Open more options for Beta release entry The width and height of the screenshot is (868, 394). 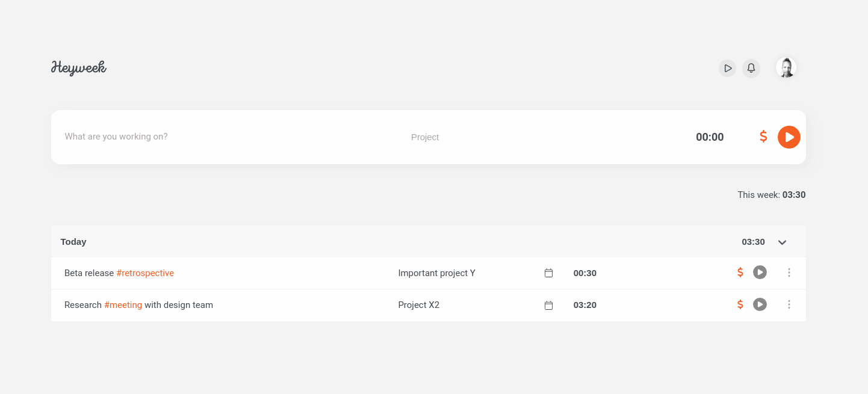(789, 272)
